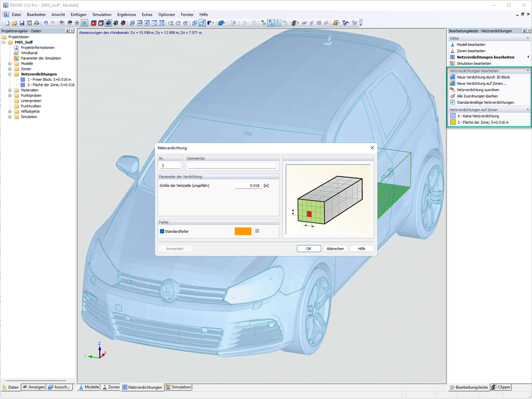Click the 'Modell bearbeiten' editor icon
This screenshot has width=532, height=399.
[x=452, y=45]
